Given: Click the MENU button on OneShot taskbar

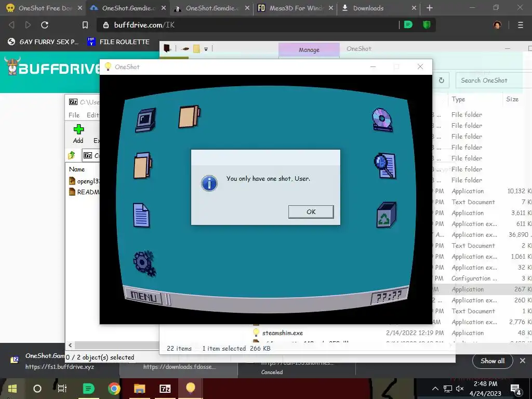Looking at the screenshot, I should point(144,296).
